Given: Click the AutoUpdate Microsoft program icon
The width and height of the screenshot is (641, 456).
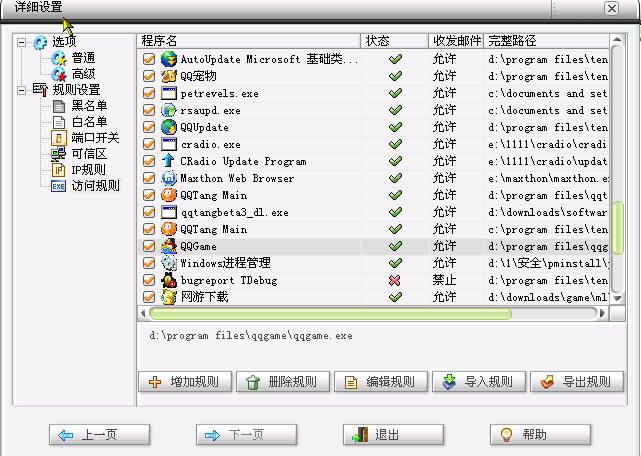Looking at the screenshot, I should point(168,59).
